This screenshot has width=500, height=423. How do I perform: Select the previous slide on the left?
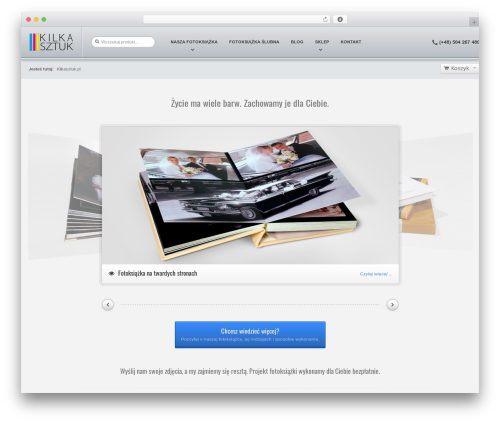point(65,195)
